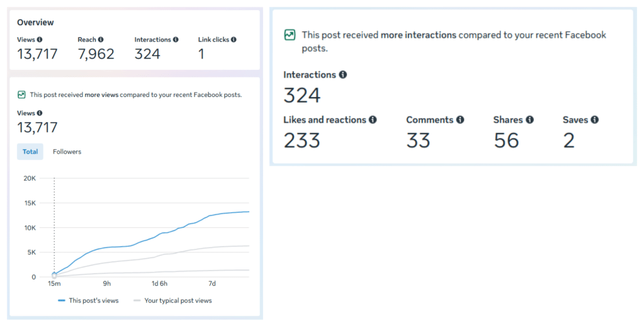The width and height of the screenshot is (644, 323).
Task: Click the bold "more interactions" text
Action: click(x=418, y=35)
